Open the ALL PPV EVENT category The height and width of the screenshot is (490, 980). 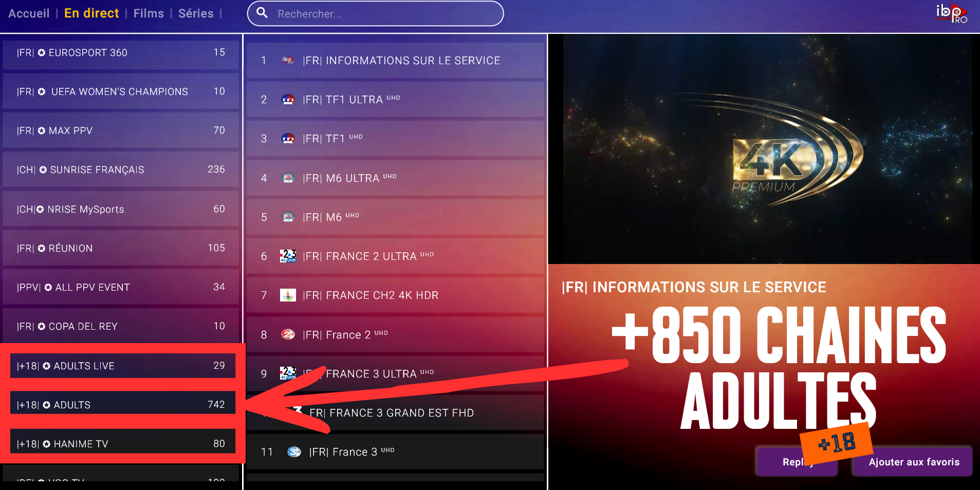pos(121,287)
